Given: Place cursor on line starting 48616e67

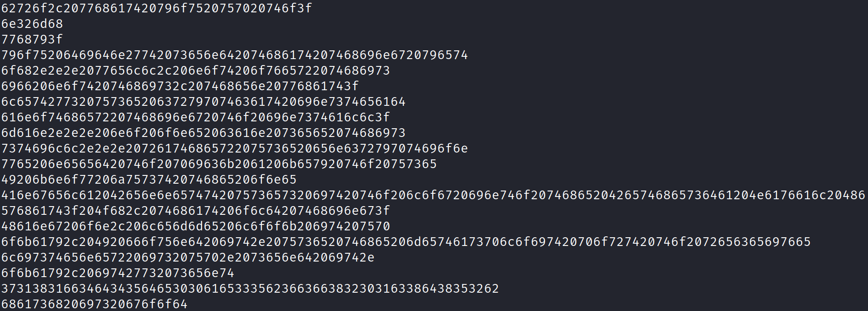Looking at the screenshot, I should click(x=196, y=226).
